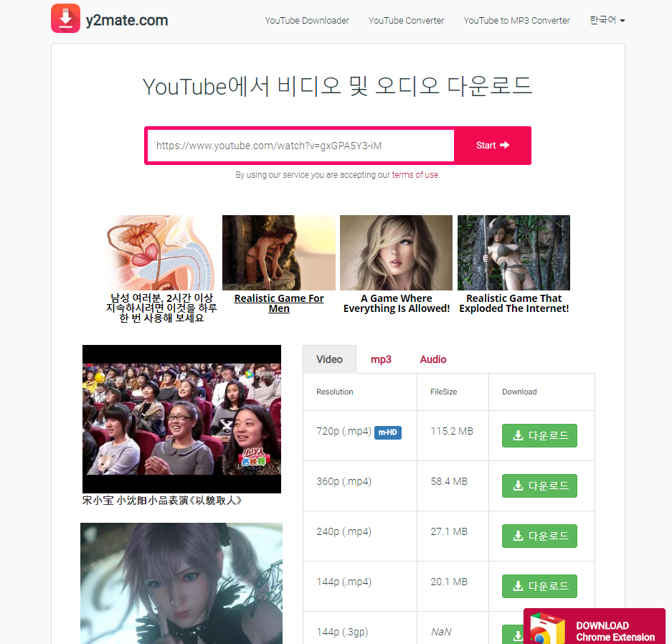Open Realistic Game That Exploded ad image
This screenshot has height=644, width=672.
pyautogui.click(x=514, y=253)
